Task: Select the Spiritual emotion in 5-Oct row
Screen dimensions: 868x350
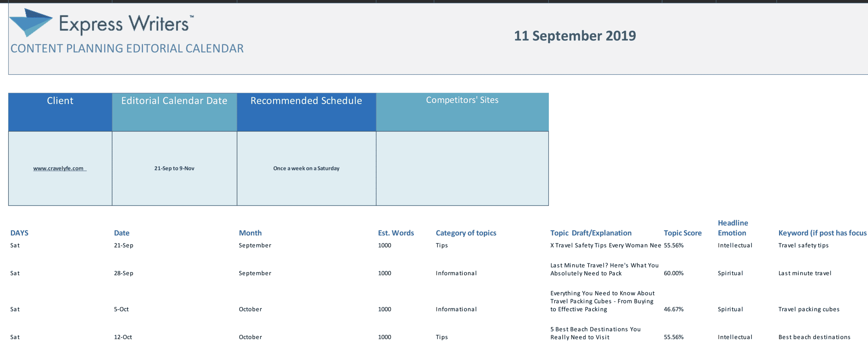Action: click(x=730, y=309)
